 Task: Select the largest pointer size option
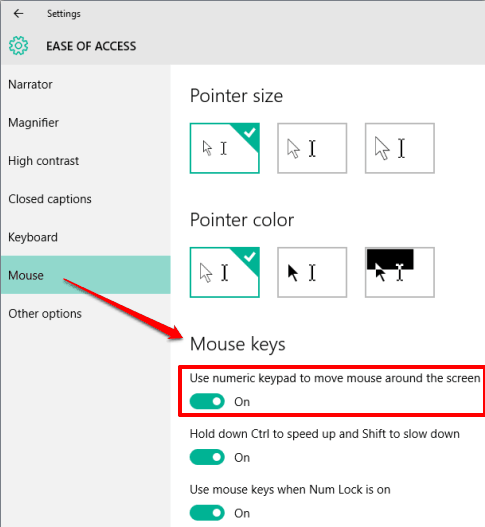point(400,148)
